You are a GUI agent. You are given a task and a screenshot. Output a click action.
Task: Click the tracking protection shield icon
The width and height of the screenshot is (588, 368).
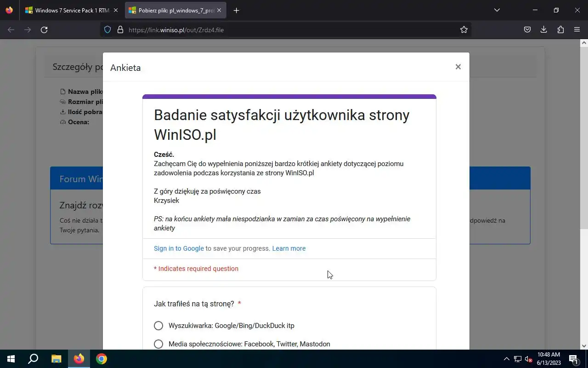click(107, 29)
